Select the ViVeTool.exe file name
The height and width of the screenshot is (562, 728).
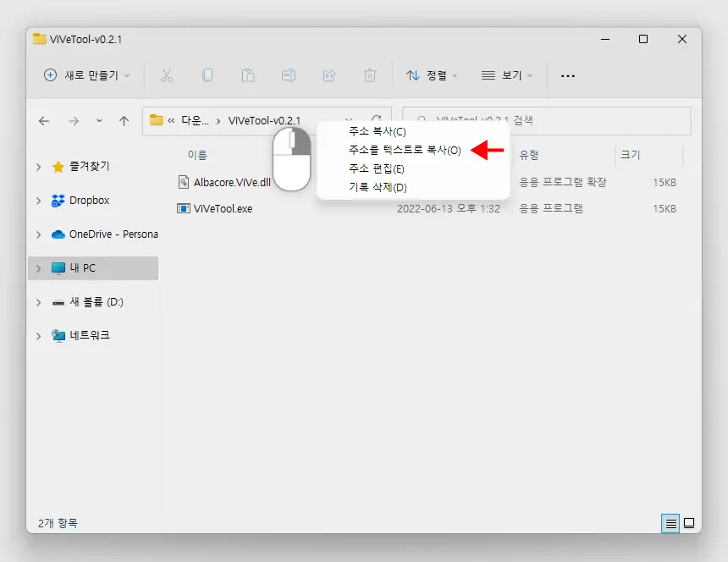tap(223, 209)
